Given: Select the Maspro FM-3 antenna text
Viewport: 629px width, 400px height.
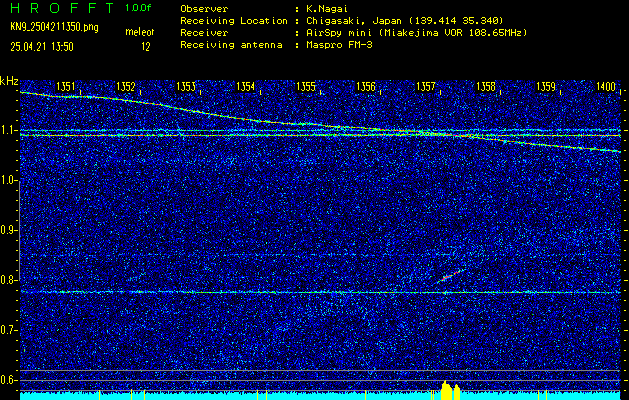Looking at the screenshot, I should point(339,45).
